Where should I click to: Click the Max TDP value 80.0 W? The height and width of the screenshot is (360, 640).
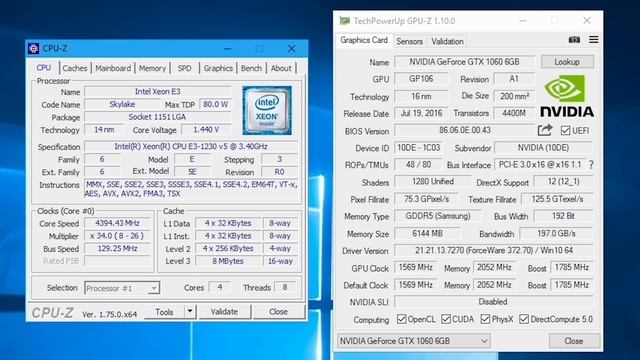click(215, 104)
